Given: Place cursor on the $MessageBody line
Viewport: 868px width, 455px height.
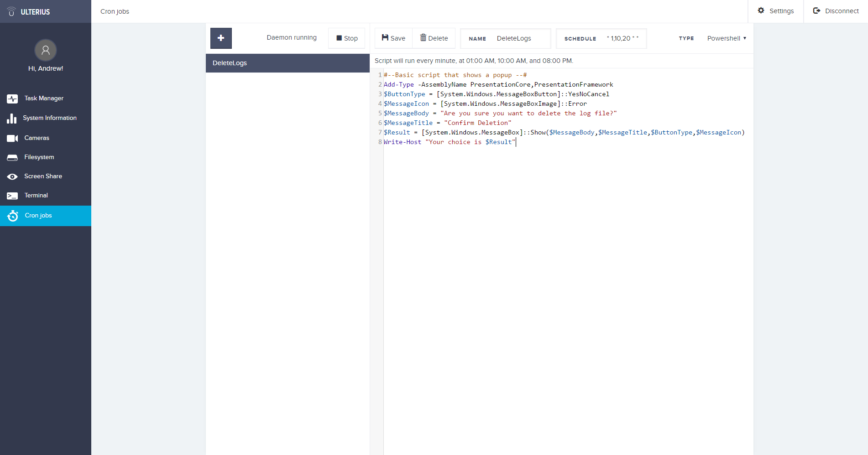Looking at the screenshot, I should pyautogui.click(x=500, y=113).
